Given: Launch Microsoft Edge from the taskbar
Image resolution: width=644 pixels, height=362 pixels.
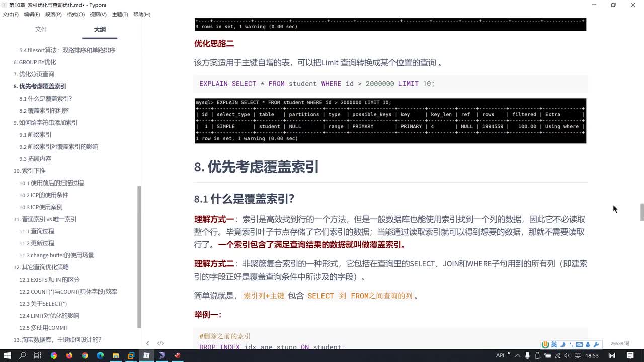Looking at the screenshot, I should tap(100, 355).
